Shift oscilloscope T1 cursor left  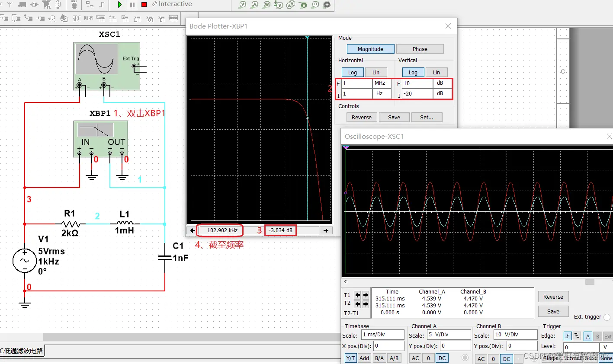[x=357, y=295]
